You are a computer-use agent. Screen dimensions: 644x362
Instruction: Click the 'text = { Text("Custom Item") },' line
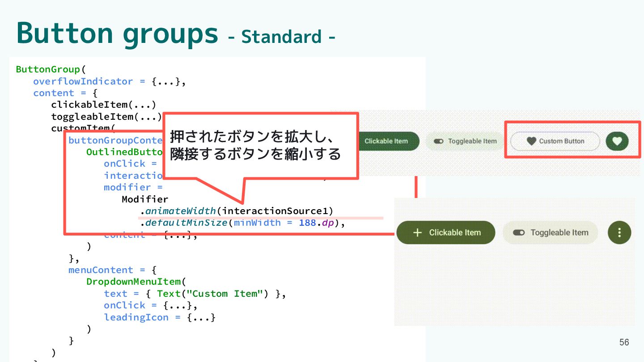(x=195, y=294)
